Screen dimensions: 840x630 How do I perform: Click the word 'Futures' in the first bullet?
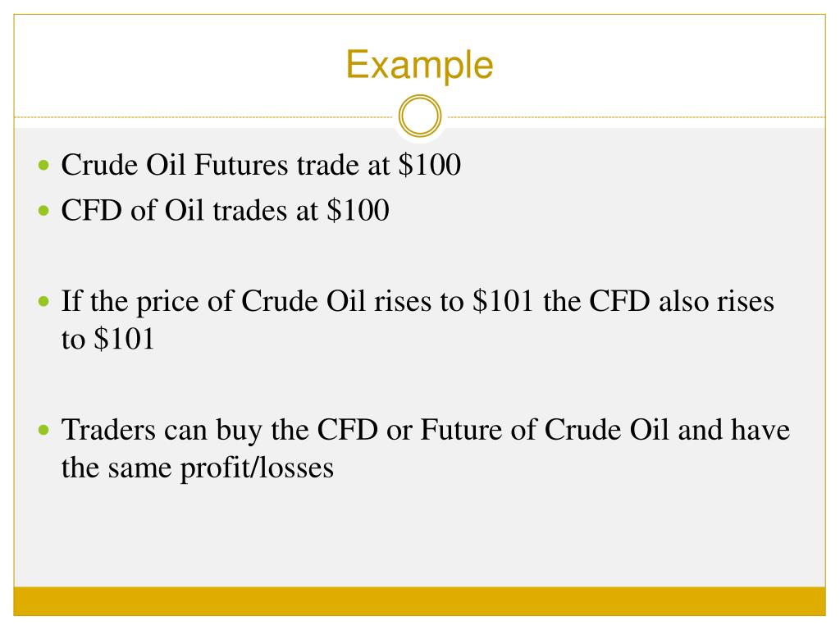click(241, 164)
